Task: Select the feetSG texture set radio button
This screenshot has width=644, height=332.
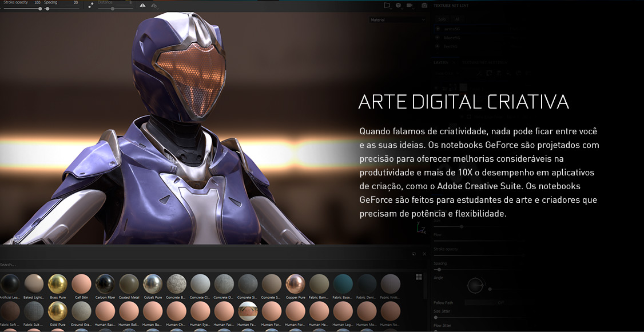Action: pyautogui.click(x=438, y=46)
